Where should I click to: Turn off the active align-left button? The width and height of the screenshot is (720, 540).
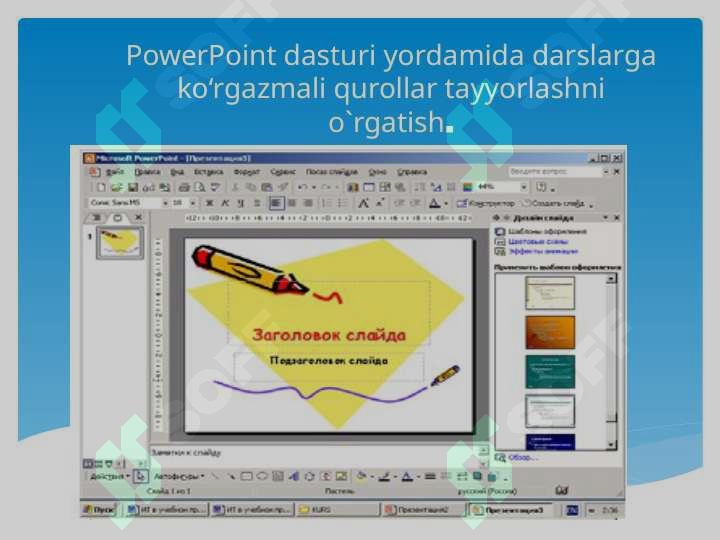pyautogui.click(x=276, y=202)
